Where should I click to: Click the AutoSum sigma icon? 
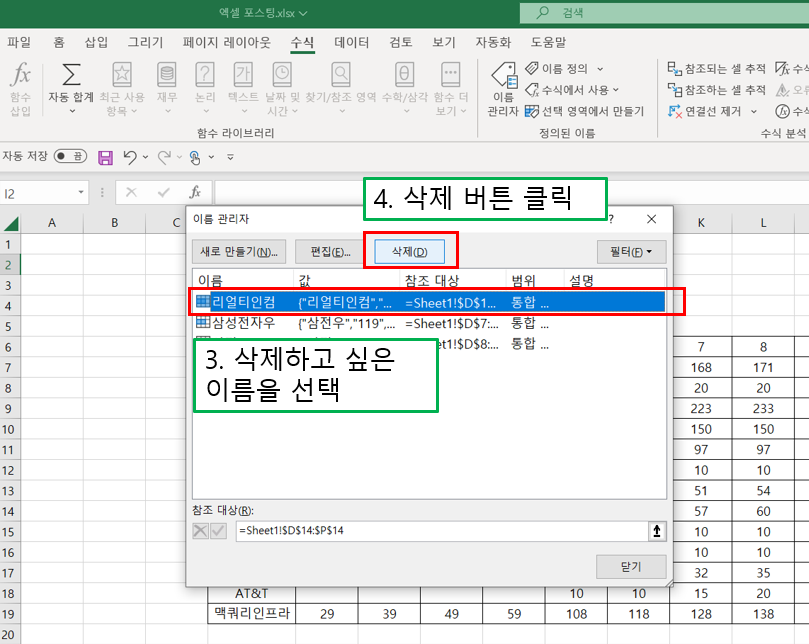[x=71, y=74]
